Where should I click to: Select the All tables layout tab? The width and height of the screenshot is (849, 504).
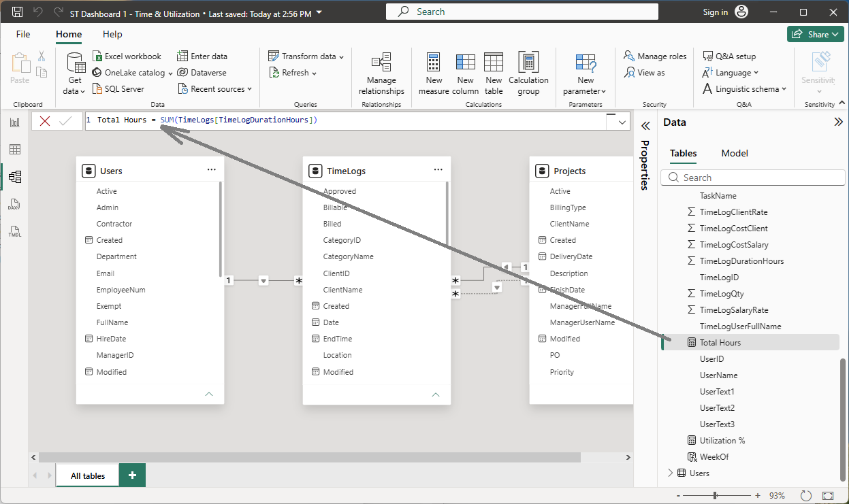88,475
